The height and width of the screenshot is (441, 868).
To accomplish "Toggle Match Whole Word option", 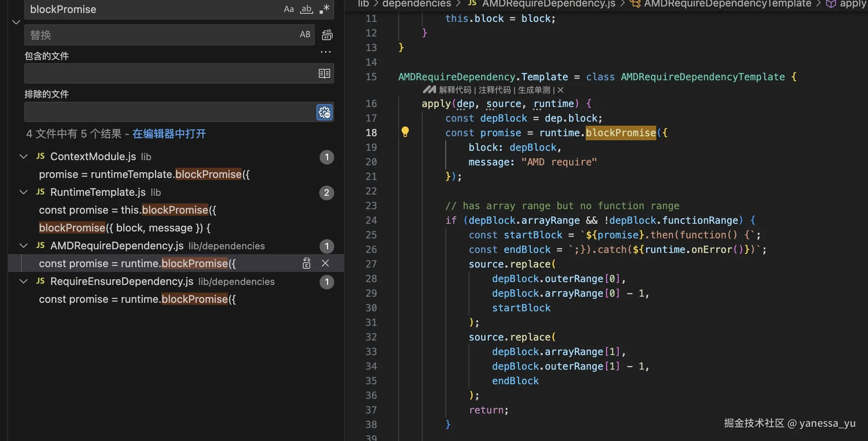I will [306, 9].
